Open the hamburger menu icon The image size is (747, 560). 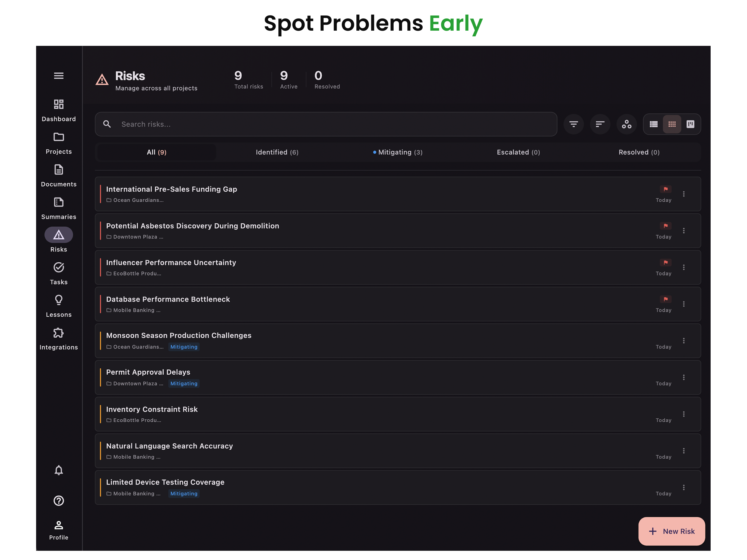click(59, 76)
